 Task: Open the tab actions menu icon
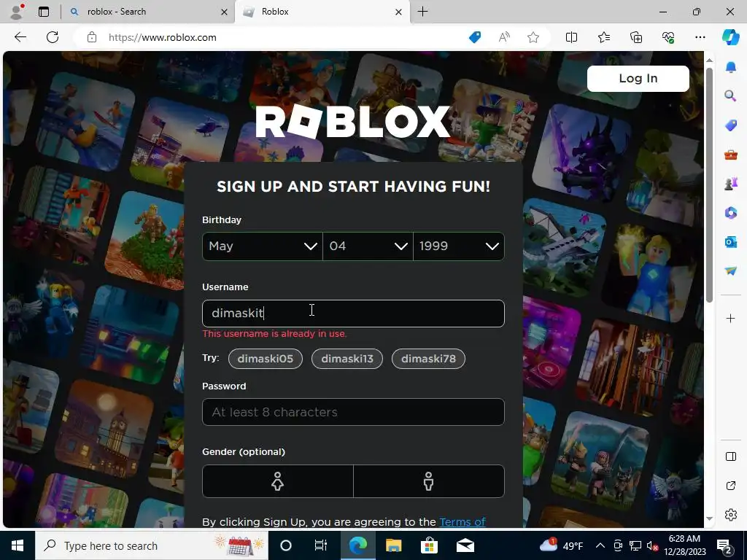click(x=44, y=12)
